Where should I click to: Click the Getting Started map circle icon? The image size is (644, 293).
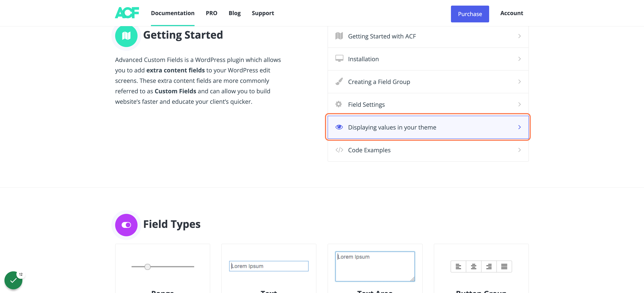(126, 36)
